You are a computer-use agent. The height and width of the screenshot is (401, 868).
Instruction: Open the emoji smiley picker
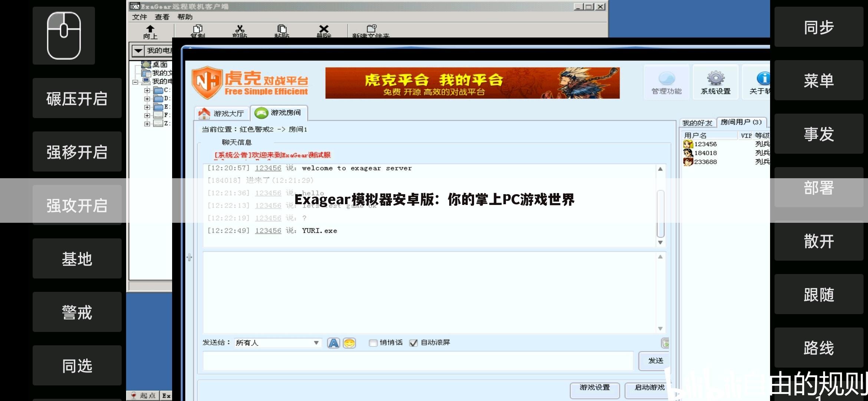click(349, 343)
